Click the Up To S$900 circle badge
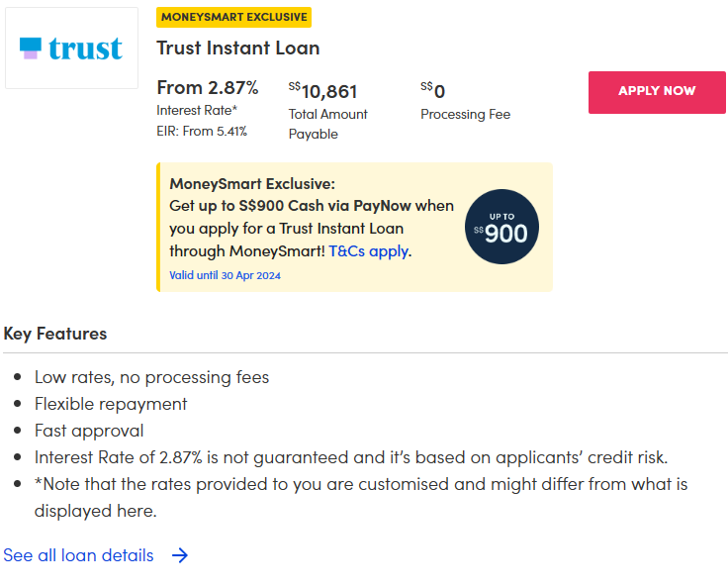 click(501, 227)
